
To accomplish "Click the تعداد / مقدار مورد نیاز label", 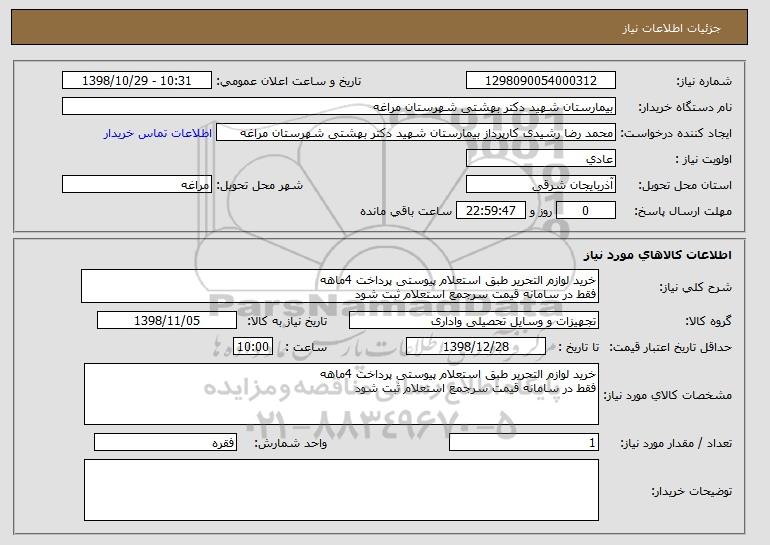I will pos(676,443).
